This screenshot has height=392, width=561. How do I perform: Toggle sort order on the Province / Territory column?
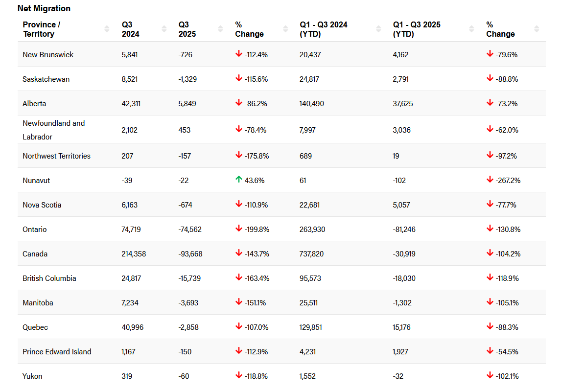tap(106, 29)
